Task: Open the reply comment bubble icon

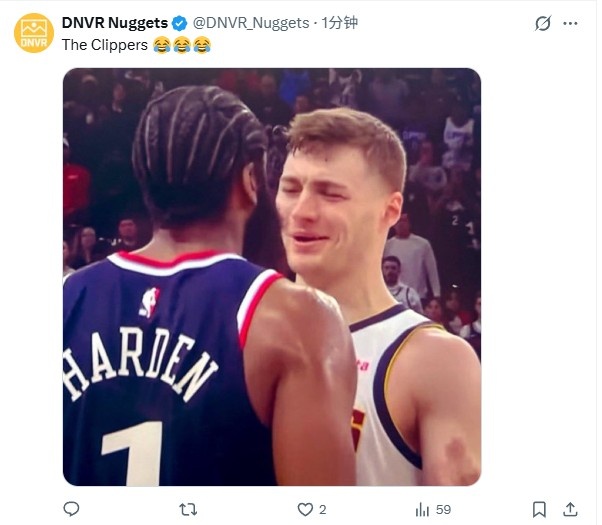Action: (x=71, y=509)
